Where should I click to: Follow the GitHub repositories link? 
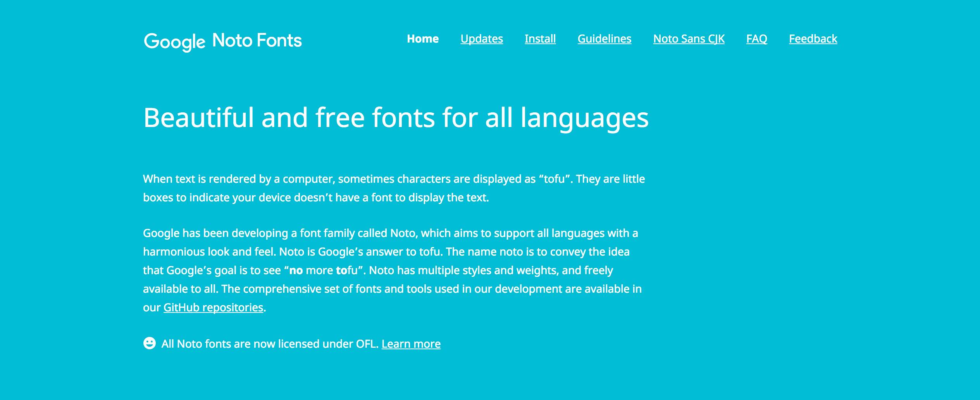[214, 307]
